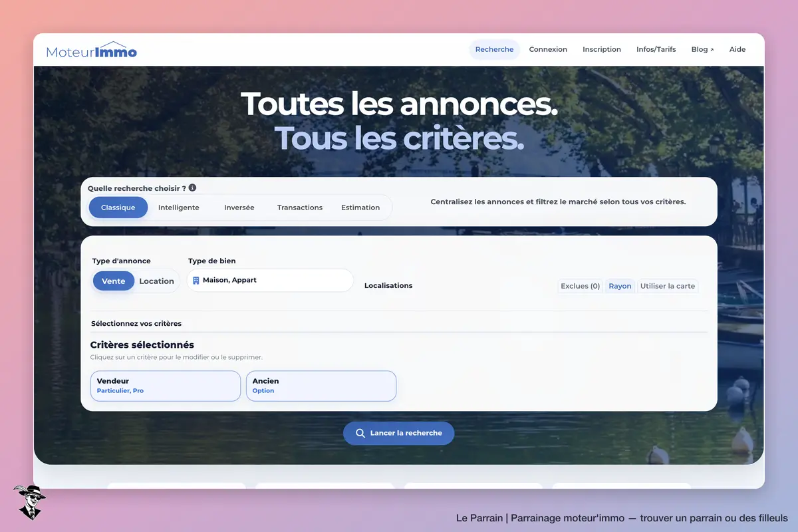Edit the Vendeur criterion card
Viewport: 798px width, 532px height.
166,386
